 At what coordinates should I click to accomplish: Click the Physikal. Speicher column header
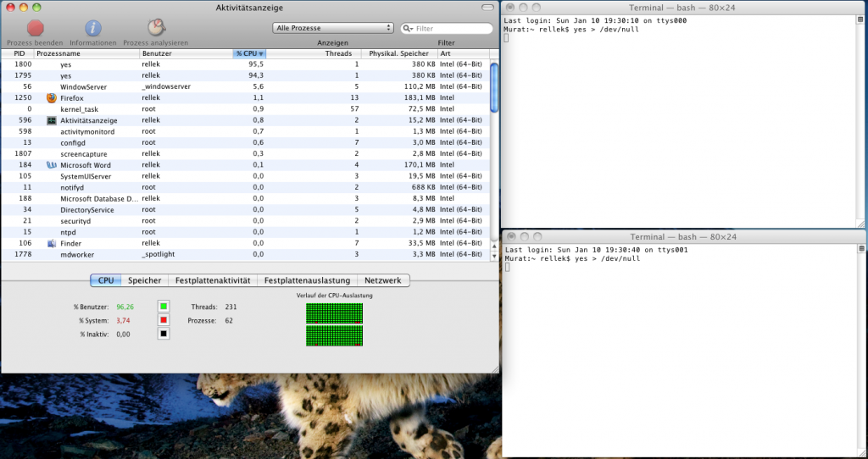399,53
